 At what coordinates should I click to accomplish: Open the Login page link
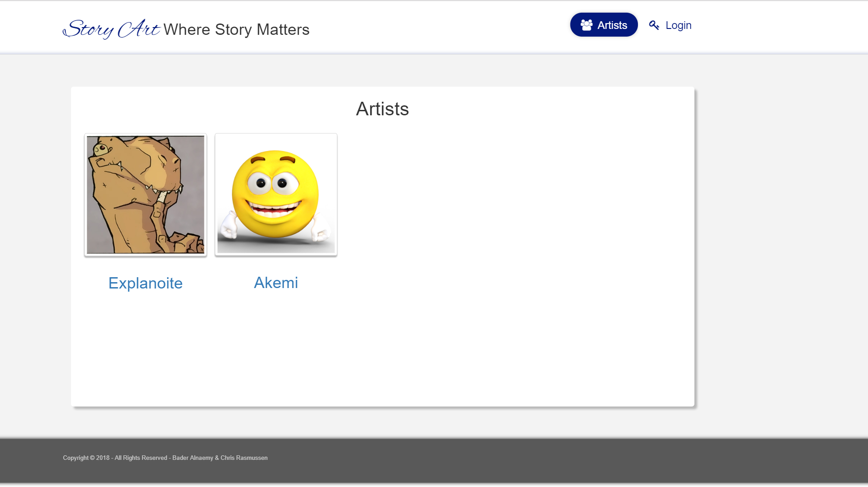[x=678, y=25]
